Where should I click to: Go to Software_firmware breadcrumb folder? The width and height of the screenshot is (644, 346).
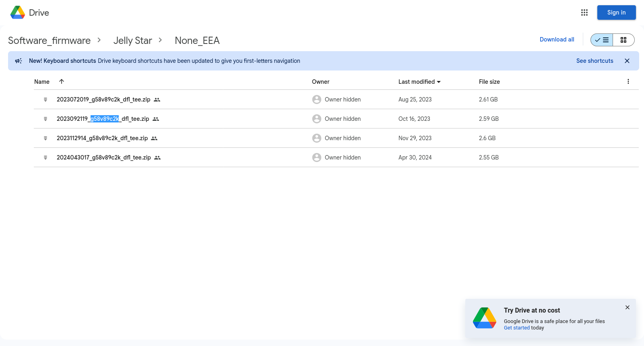pos(49,41)
